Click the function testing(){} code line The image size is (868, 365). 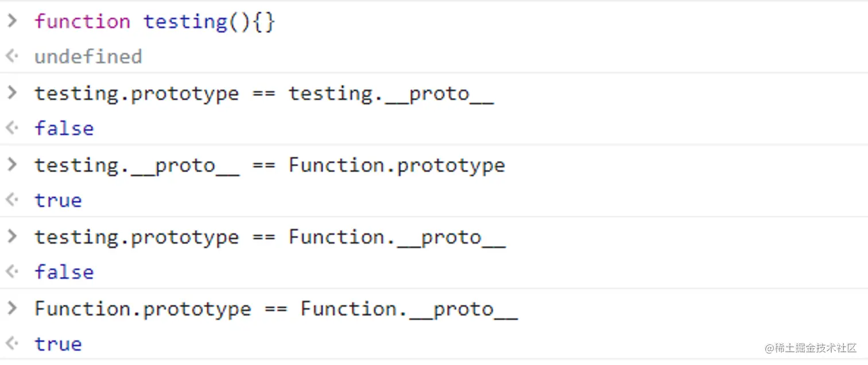click(155, 22)
